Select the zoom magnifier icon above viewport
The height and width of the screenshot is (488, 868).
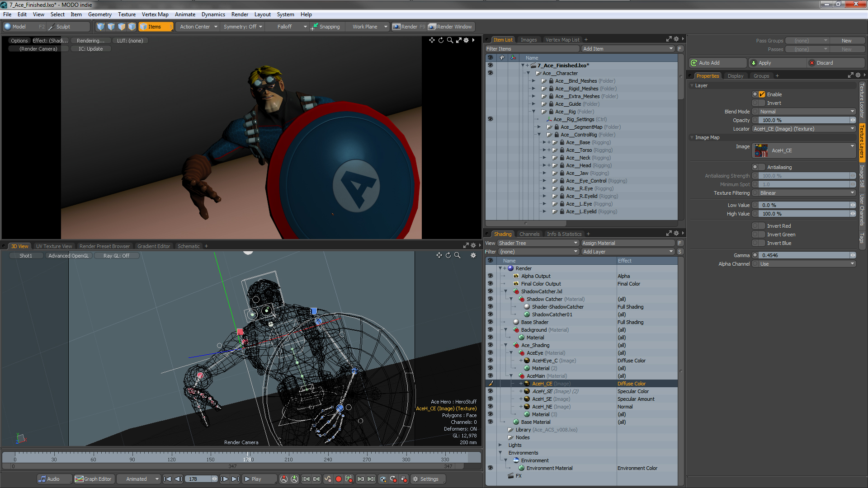click(450, 40)
